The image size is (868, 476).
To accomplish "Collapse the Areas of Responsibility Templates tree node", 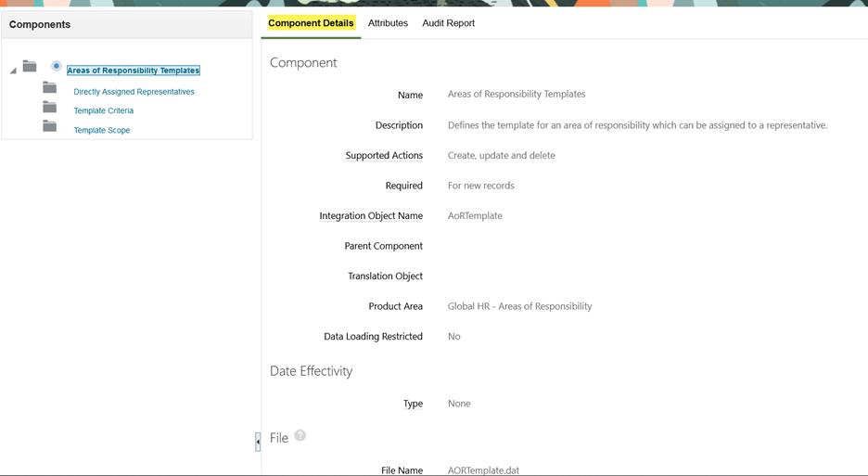I will coord(13,71).
